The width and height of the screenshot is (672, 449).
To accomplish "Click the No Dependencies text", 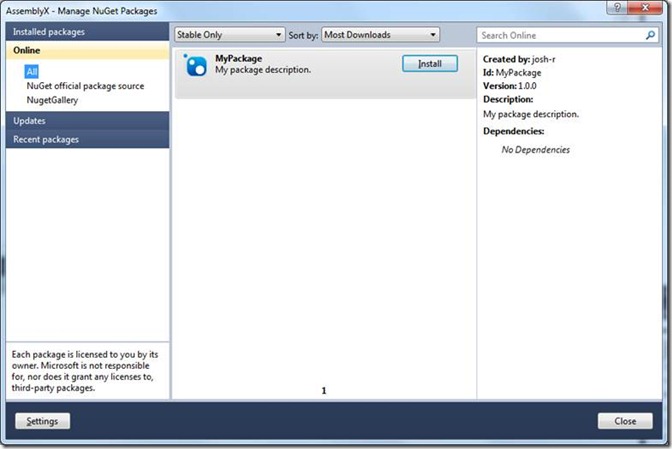I will click(x=536, y=150).
